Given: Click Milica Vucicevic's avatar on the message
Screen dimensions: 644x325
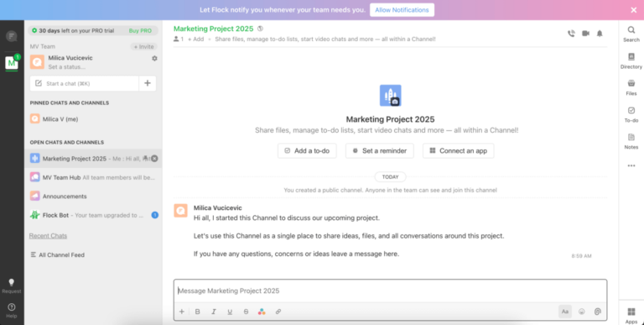Looking at the screenshot, I should coord(181,211).
